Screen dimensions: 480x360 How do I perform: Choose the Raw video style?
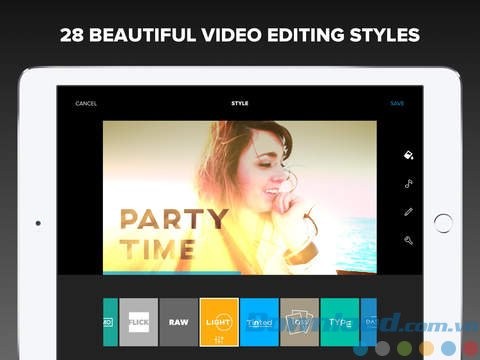pos(179,322)
